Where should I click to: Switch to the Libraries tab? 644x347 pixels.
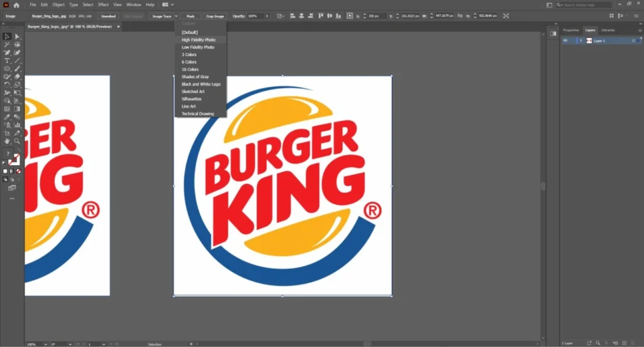point(608,30)
